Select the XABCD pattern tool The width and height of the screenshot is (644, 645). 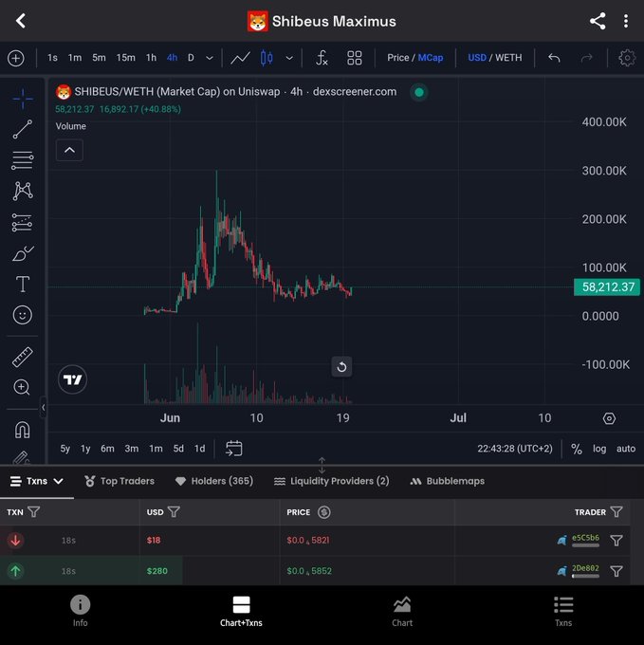pos(23,191)
